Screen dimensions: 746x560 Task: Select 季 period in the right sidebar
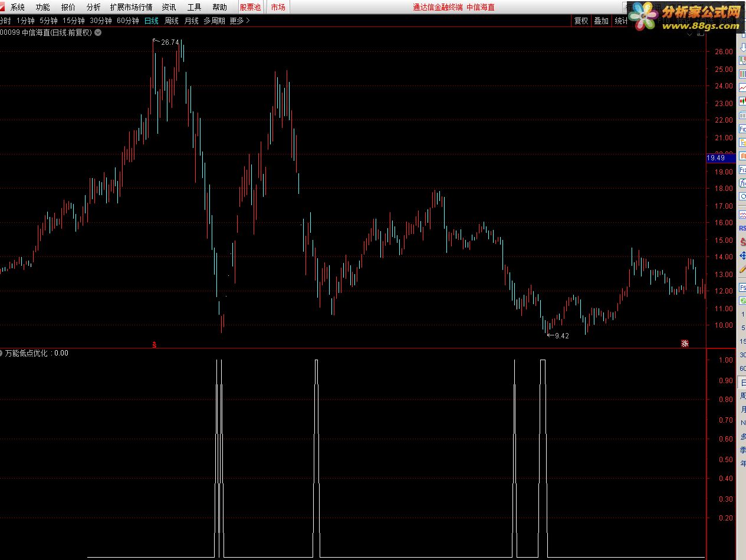tap(743, 450)
